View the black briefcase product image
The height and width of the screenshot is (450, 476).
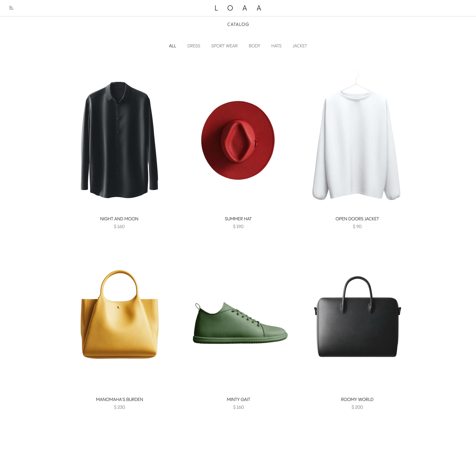(357, 317)
